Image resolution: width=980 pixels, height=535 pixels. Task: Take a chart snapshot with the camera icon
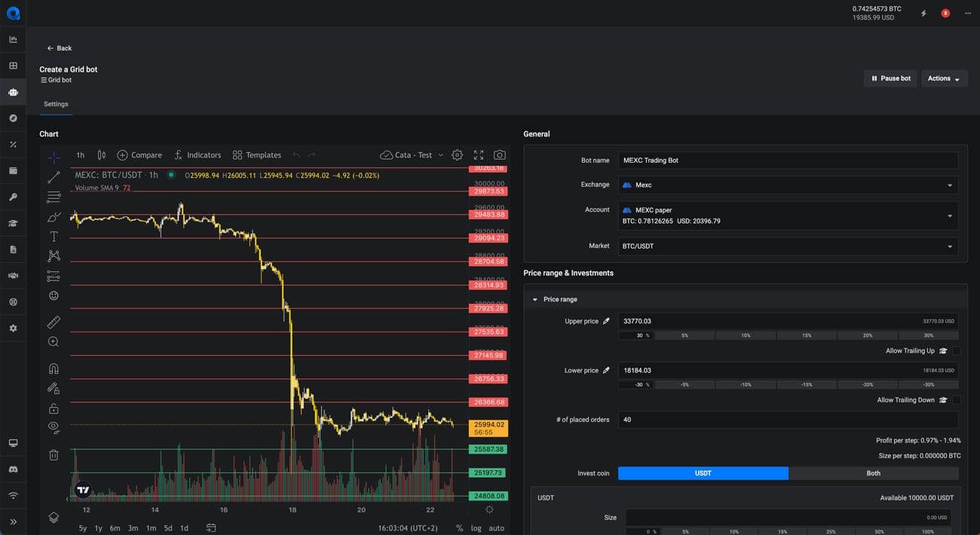(500, 155)
